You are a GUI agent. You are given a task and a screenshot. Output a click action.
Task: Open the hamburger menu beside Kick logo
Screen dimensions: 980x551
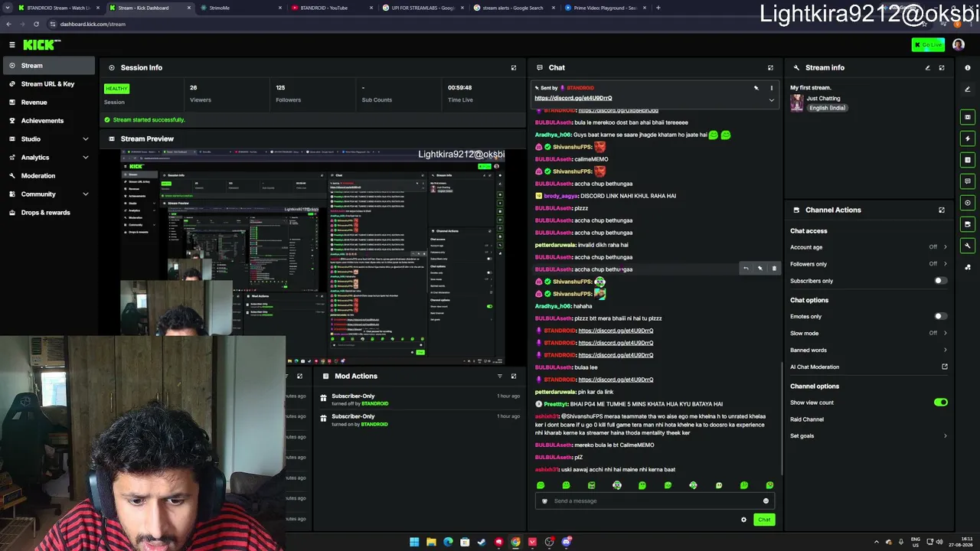(11, 45)
